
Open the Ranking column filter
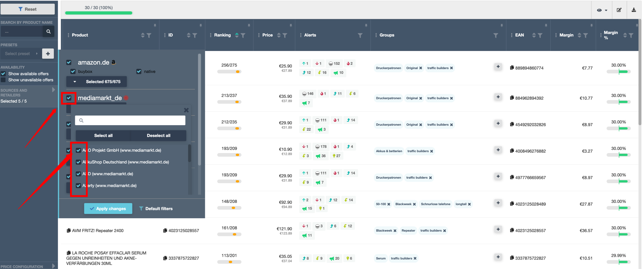point(243,35)
